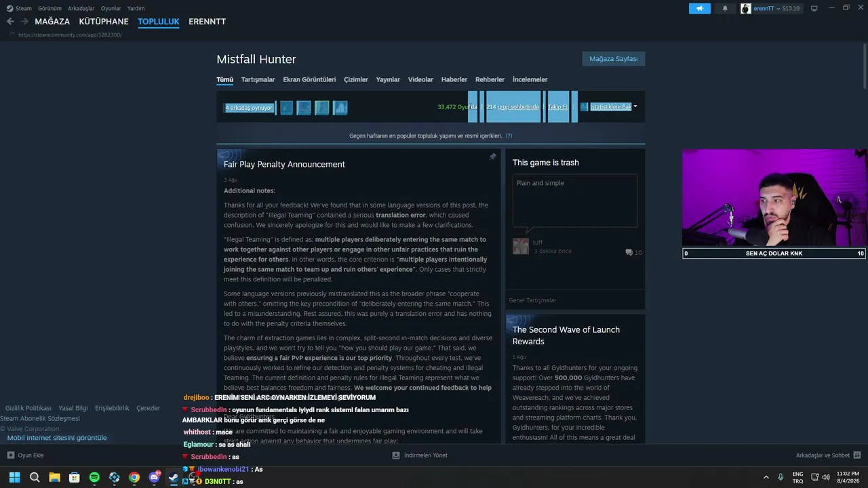868x488 pixels.
Task: Switch to the Videolar tab
Action: 420,79
